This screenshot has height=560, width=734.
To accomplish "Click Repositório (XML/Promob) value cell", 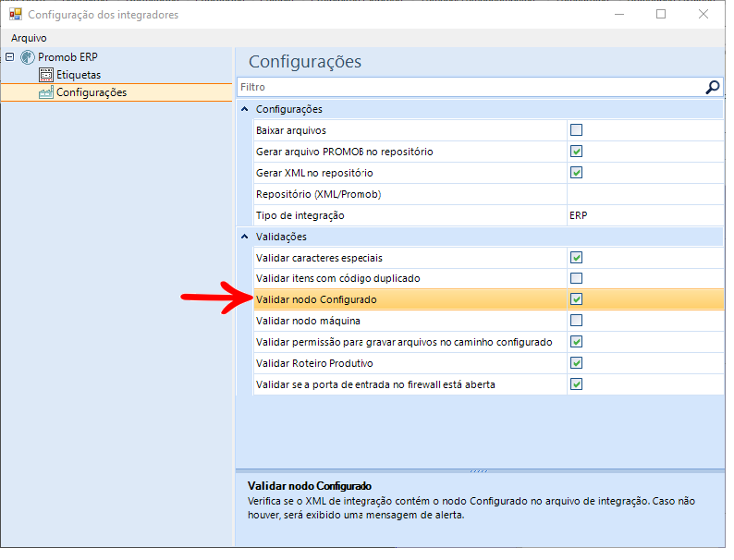I will coord(645,194).
